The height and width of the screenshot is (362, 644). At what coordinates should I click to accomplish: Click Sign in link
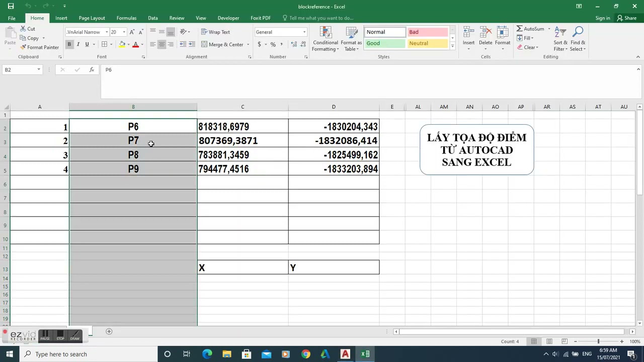603,18
